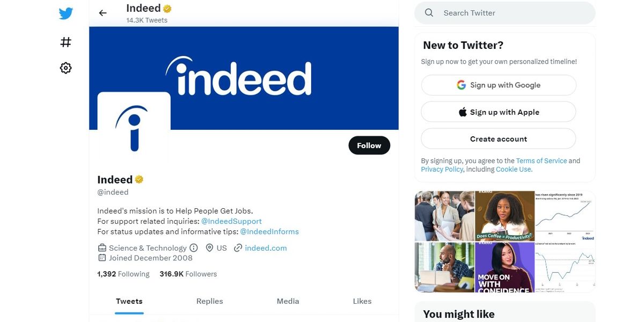Screen dimensions: 644x322
Task: Click the info icon beside Science & Technology
Action: [194, 248]
